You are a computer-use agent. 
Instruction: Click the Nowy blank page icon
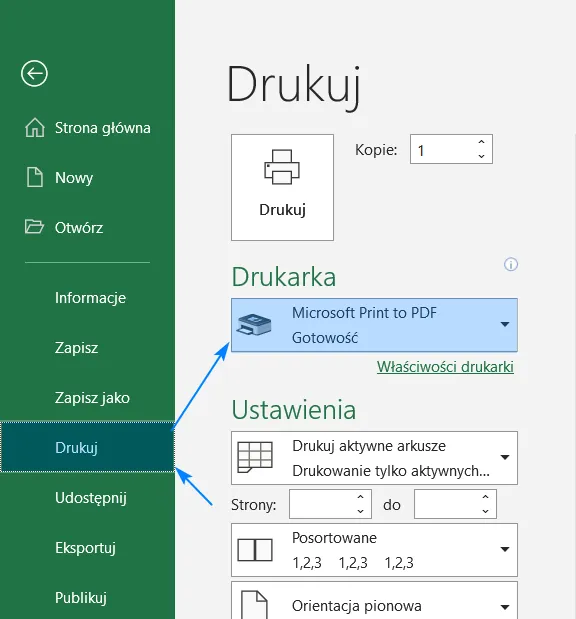click(35, 177)
